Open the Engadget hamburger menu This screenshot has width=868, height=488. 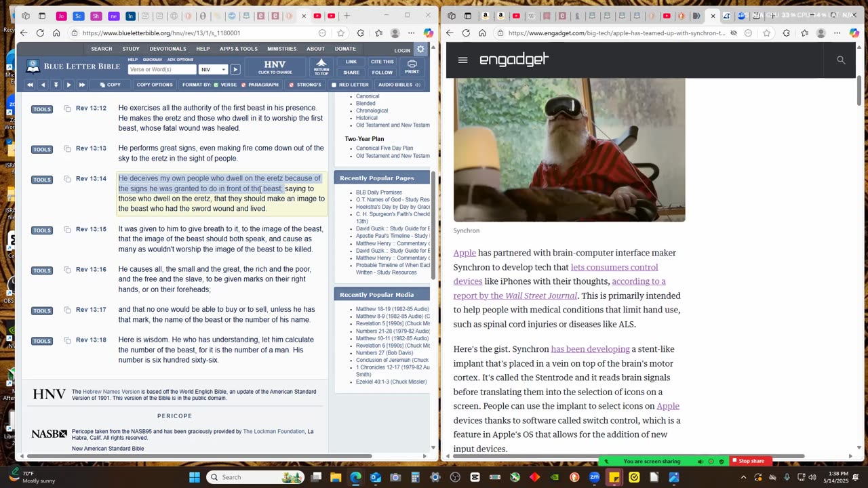(x=462, y=60)
